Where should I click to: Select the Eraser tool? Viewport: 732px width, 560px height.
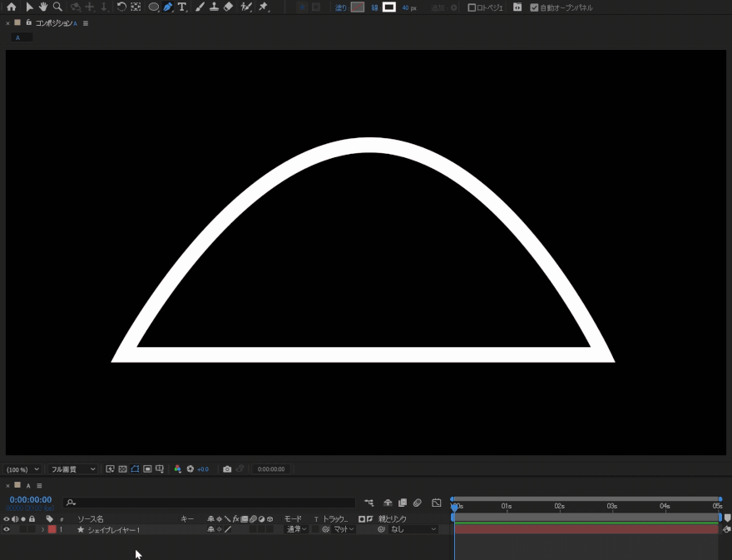229,7
